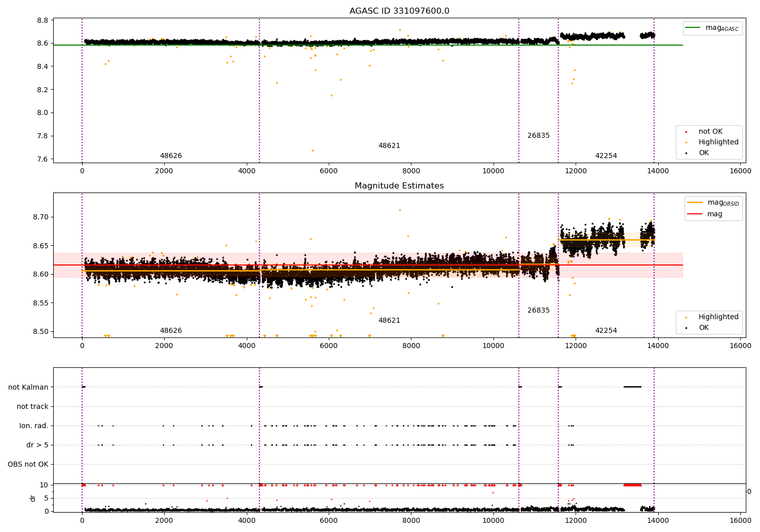Click highest orange outlier near 8.71 in middle plot

(x=400, y=210)
